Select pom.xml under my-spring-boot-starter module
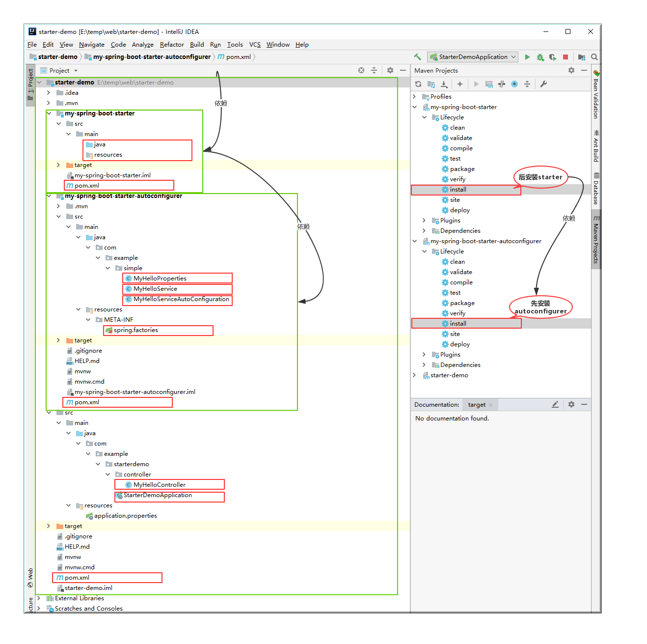The height and width of the screenshot is (644, 647). click(82, 186)
